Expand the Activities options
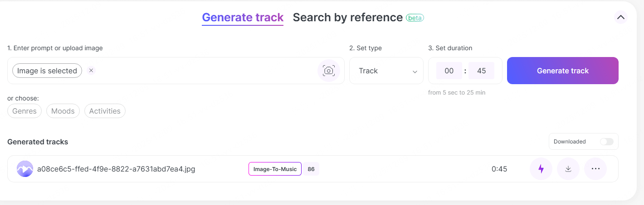 click(105, 111)
